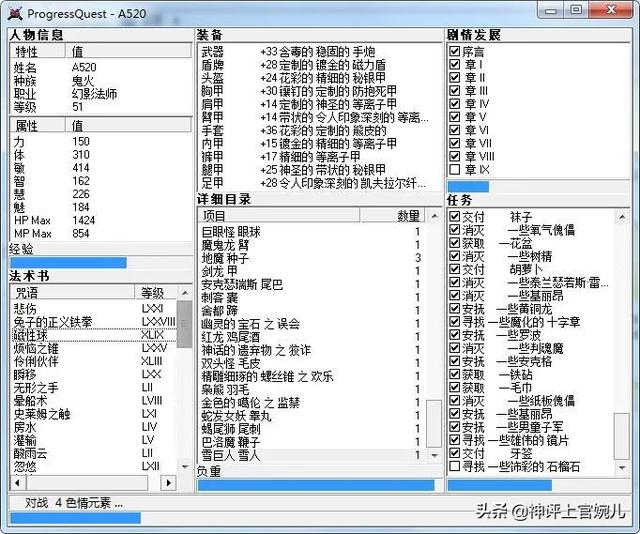
Task: Click the 盾牌 equipment row
Action: (320, 65)
